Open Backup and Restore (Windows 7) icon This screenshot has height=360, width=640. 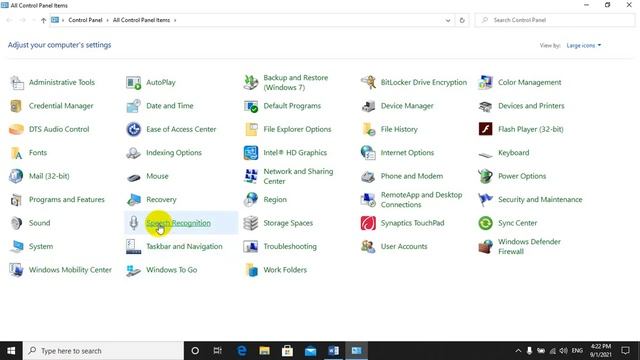[251, 82]
